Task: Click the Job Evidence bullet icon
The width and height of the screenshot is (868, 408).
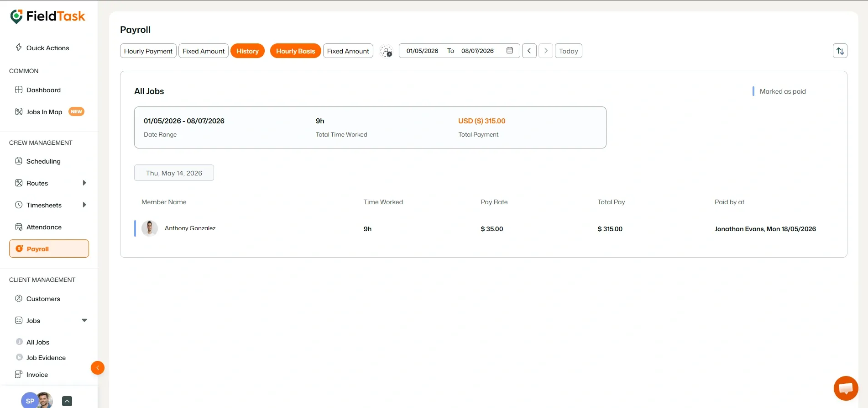Action: (19, 357)
